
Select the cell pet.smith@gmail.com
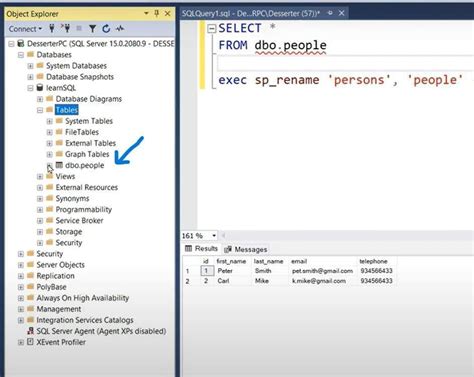(x=322, y=271)
